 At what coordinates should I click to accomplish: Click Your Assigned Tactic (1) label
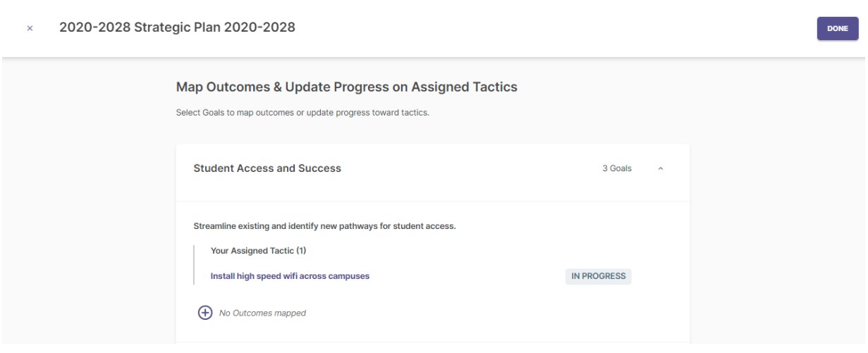259,251
